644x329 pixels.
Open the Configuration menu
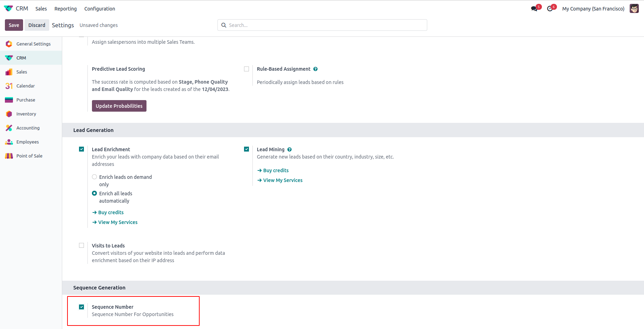click(x=100, y=9)
